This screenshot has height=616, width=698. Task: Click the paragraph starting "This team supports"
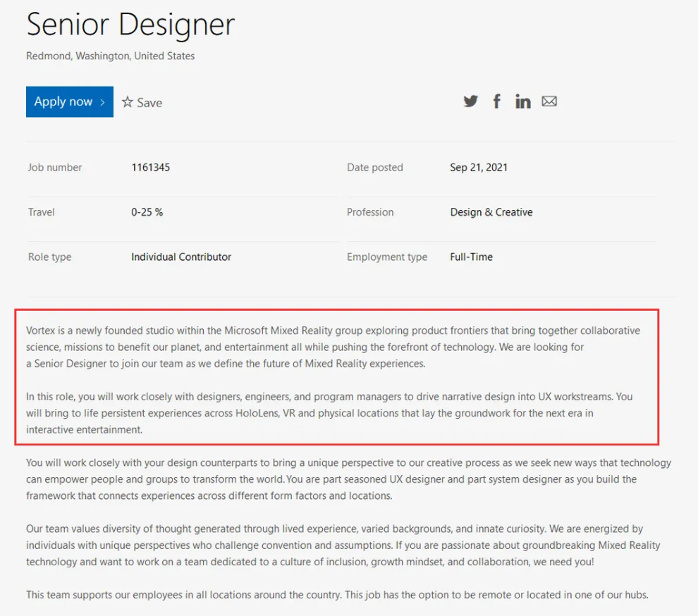click(x=336, y=595)
